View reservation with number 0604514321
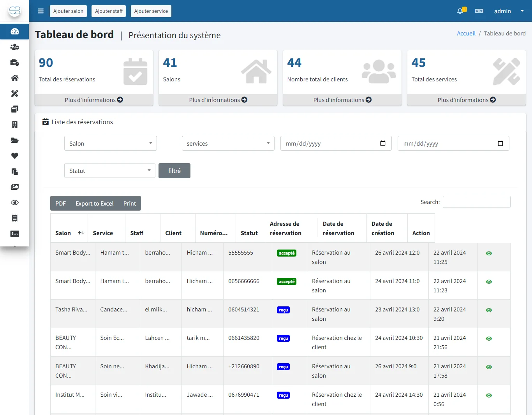532x415 pixels. coord(489,310)
